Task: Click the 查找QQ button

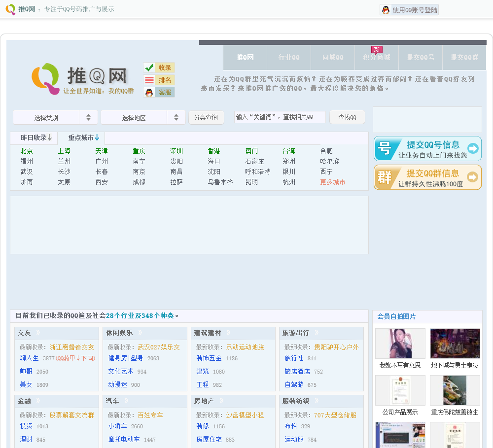Action: coord(347,117)
